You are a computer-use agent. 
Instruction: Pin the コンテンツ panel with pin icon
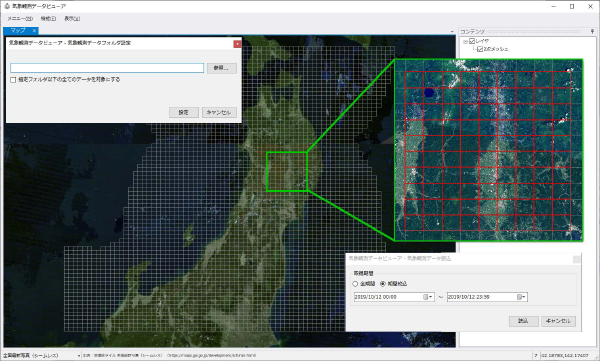592,31
